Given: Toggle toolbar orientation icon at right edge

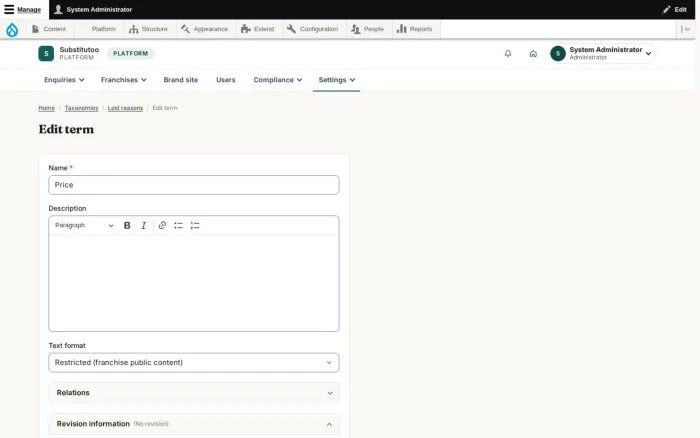Looking at the screenshot, I should 685,29.
